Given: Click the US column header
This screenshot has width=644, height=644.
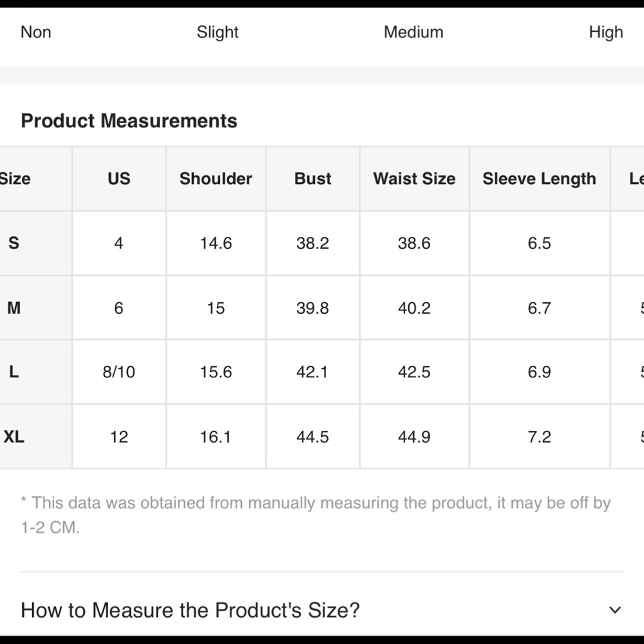Looking at the screenshot, I should click(x=119, y=178).
